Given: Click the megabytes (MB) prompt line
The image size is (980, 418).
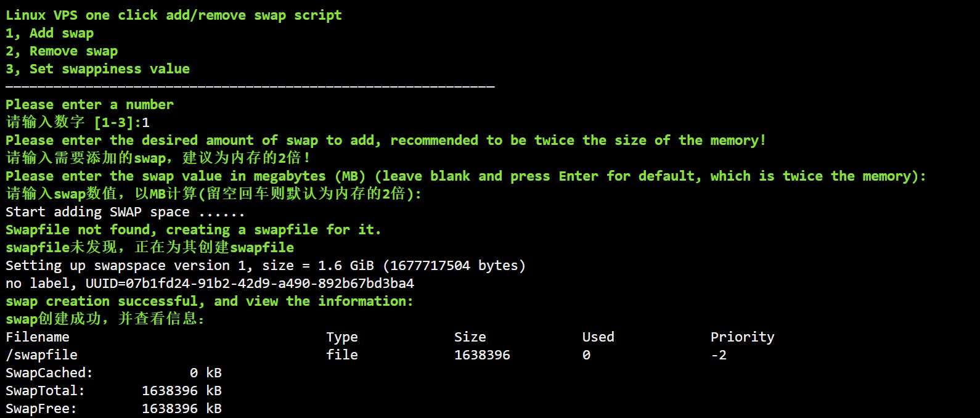Looking at the screenshot, I should click(465, 176).
